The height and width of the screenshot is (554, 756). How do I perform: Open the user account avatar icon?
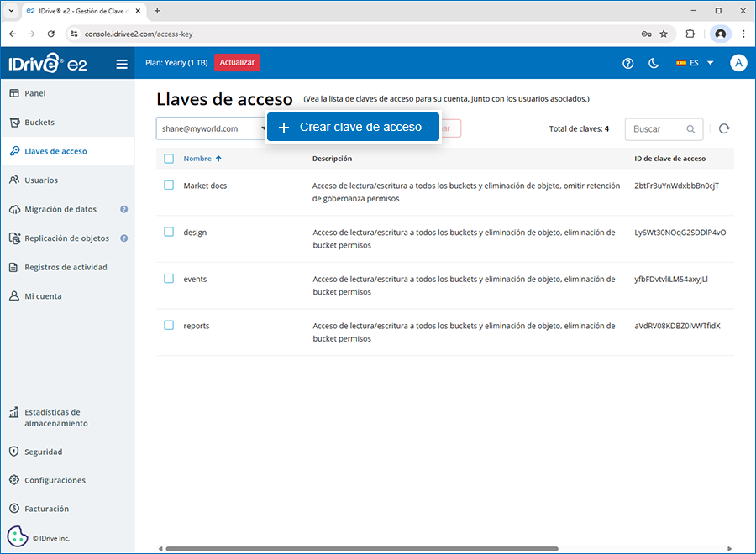tap(738, 63)
